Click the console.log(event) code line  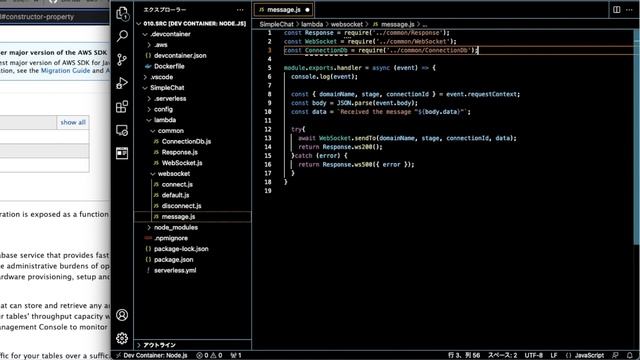pos(324,77)
